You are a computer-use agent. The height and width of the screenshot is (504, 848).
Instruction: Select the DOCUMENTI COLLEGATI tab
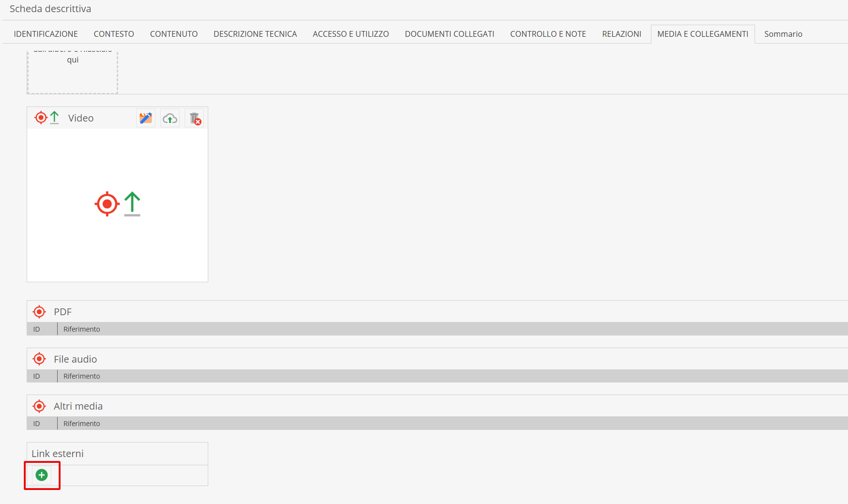coord(449,34)
